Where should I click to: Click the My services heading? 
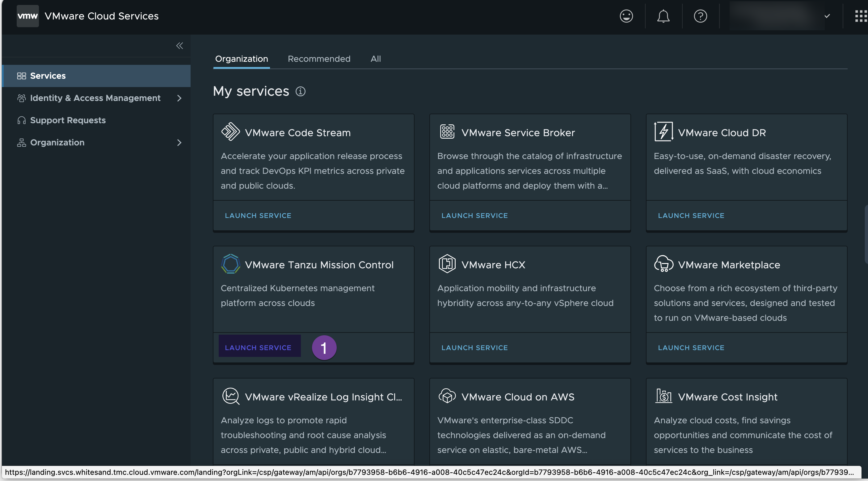point(251,91)
